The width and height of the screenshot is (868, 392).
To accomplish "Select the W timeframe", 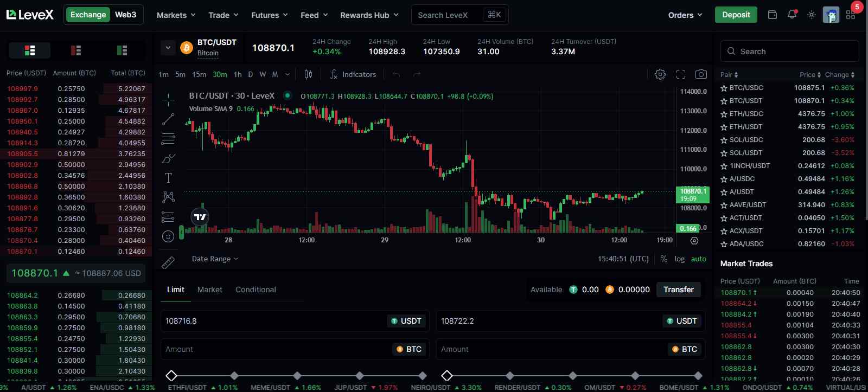I will (x=263, y=74).
